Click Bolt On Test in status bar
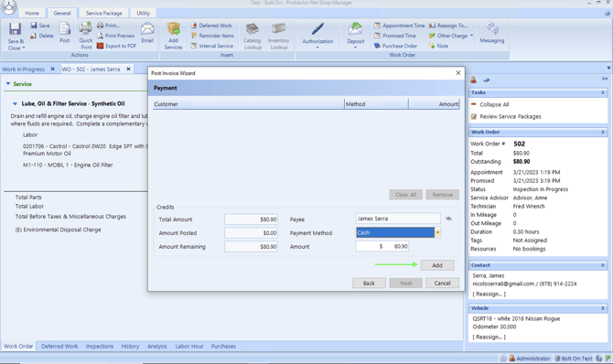 point(574,359)
